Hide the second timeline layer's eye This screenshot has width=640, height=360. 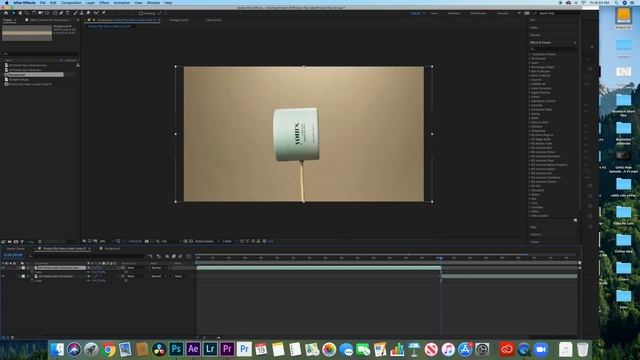[x=3, y=276]
